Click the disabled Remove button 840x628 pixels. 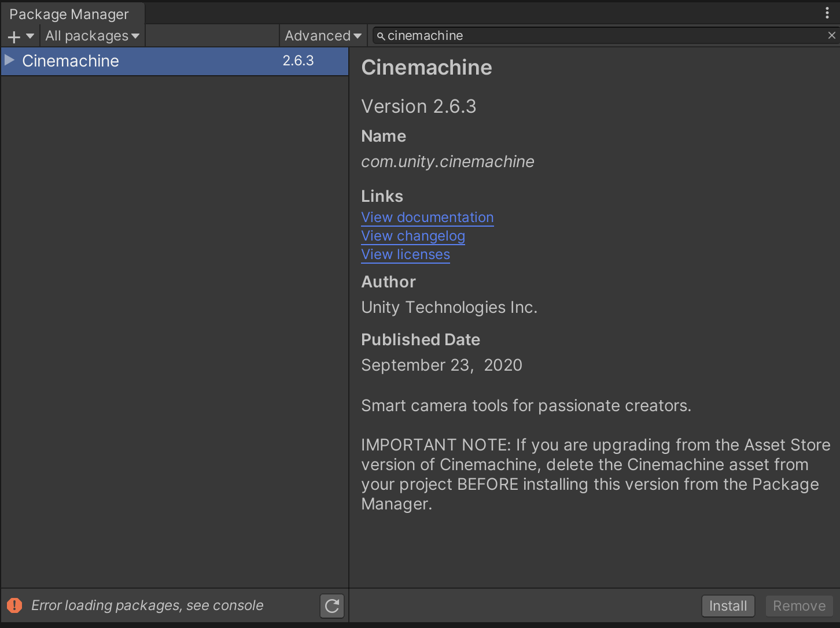799,606
